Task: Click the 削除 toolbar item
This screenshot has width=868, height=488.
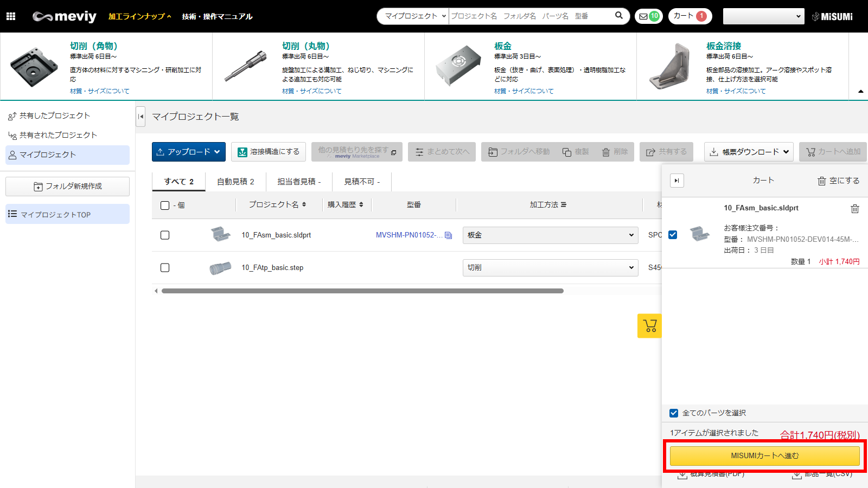Action: [615, 152]
